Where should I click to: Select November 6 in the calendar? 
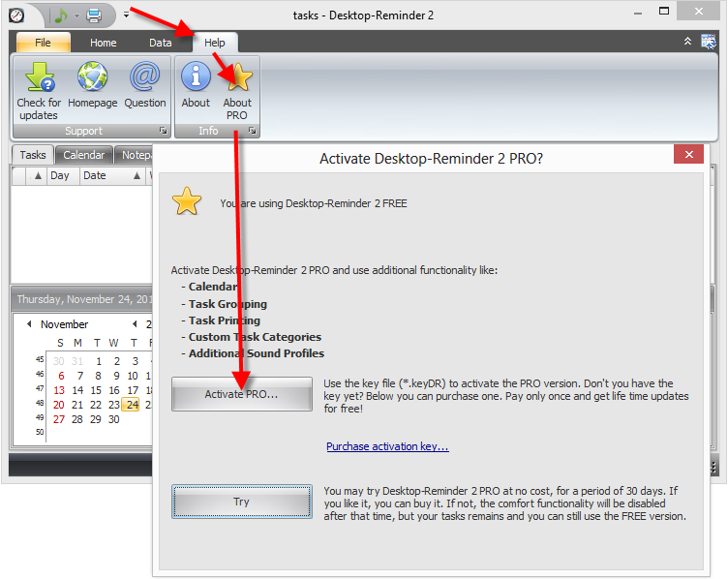coord(61,376)
